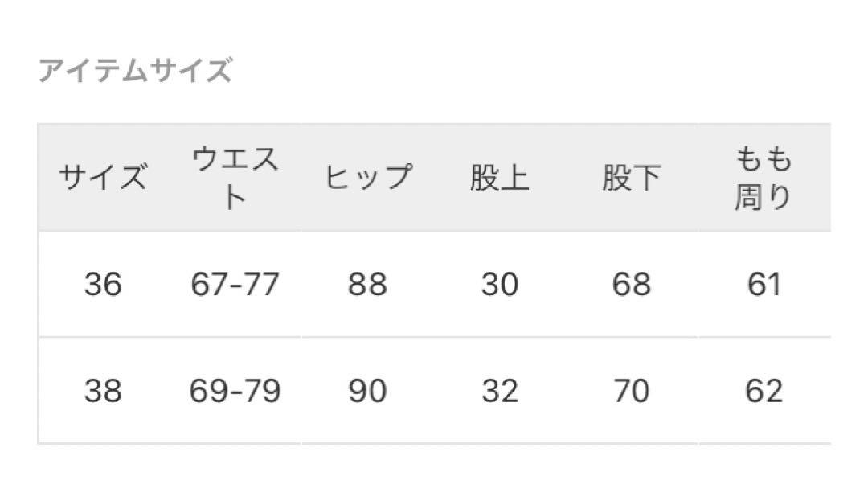Click the waist value 67-77
This screenshot has height=489, width=868.
coord(235,284)
